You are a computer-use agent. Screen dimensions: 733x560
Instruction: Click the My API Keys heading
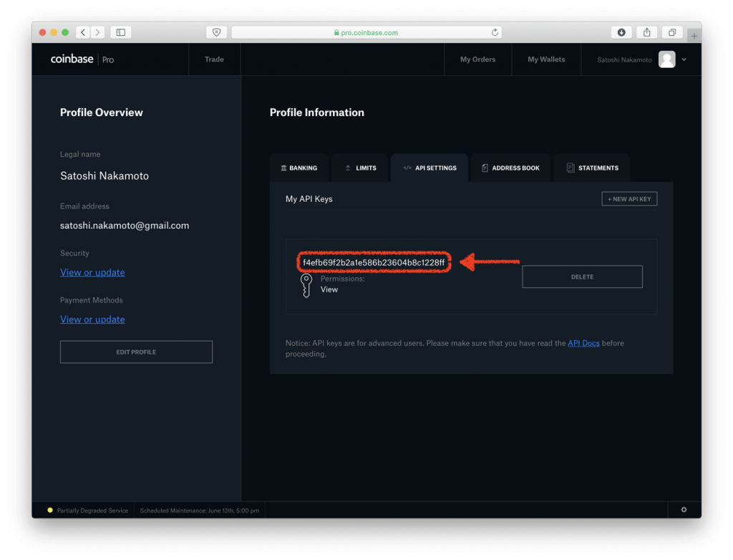coord(309,199)
